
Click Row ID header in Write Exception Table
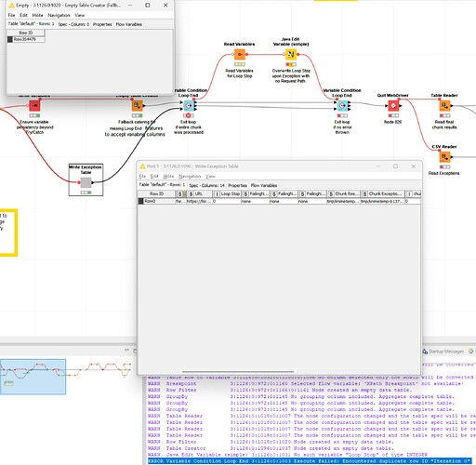point(156,193)
